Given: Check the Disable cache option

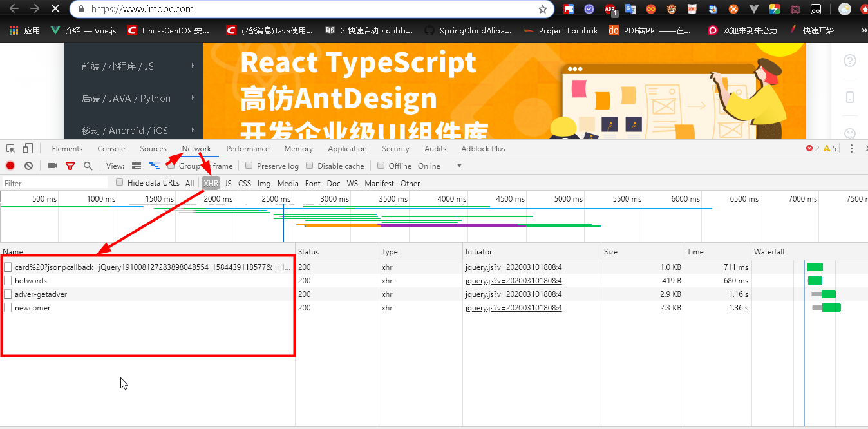Looking at the screenshot, I should pos(310,166).
